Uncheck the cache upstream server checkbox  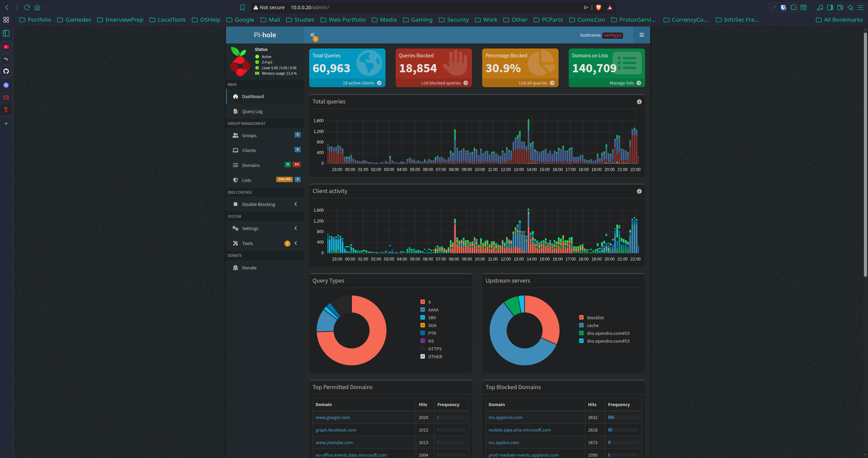[x=581, y=325]
